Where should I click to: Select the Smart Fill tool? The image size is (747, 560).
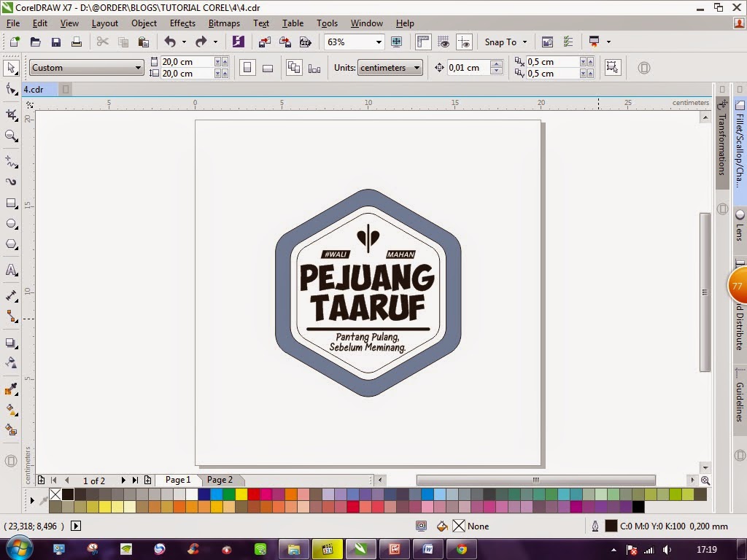point(11,430)
